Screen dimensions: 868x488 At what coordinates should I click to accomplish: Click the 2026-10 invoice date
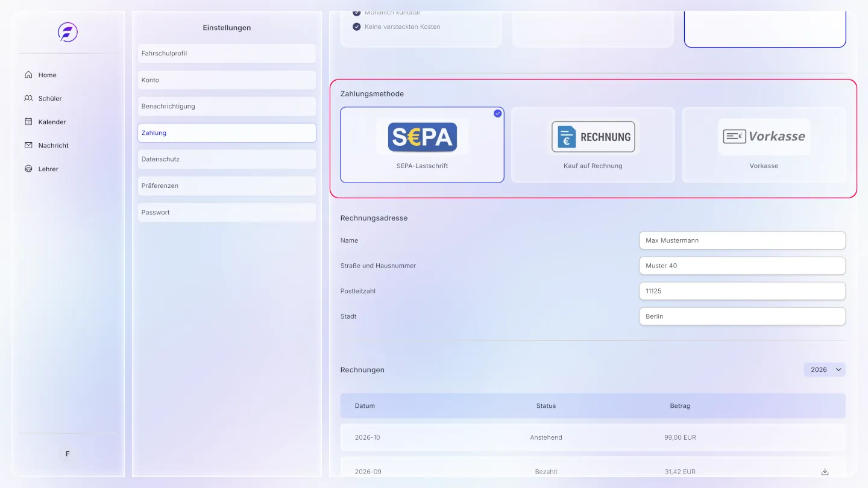(368, 437)
